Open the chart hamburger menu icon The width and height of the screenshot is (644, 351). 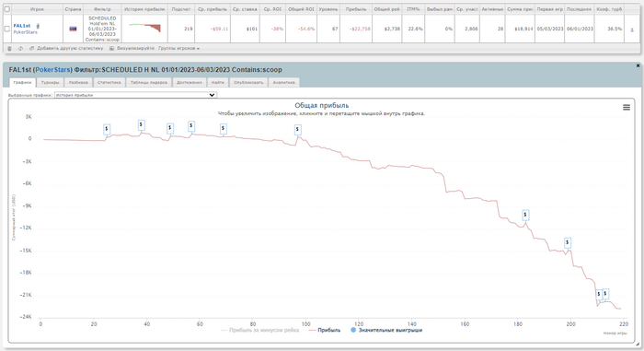pyautogui.click(x=627, y=108)
